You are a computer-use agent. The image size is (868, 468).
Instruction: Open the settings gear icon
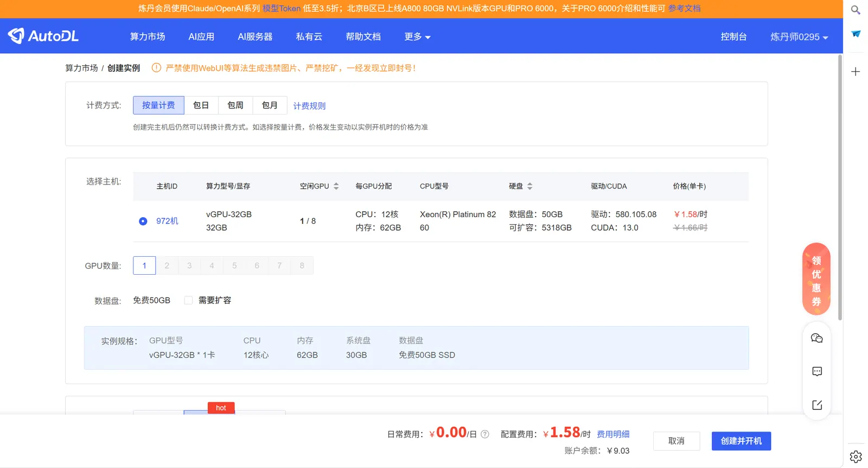tap(856, 457)
